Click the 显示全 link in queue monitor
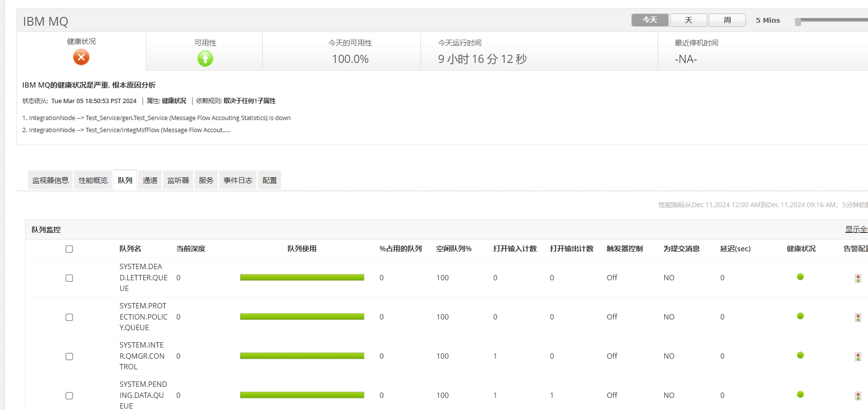This screenshot has width=868, height=410. [x=856, y=229]
